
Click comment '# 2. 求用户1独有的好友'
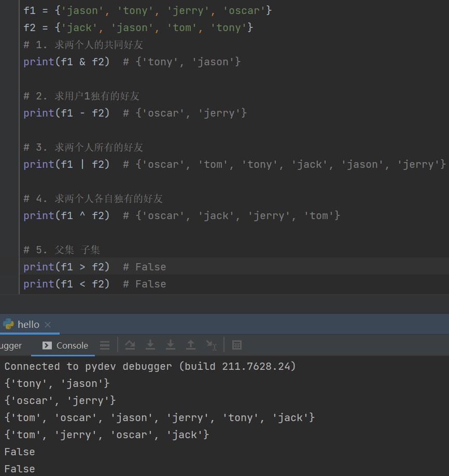coord(81,96)
